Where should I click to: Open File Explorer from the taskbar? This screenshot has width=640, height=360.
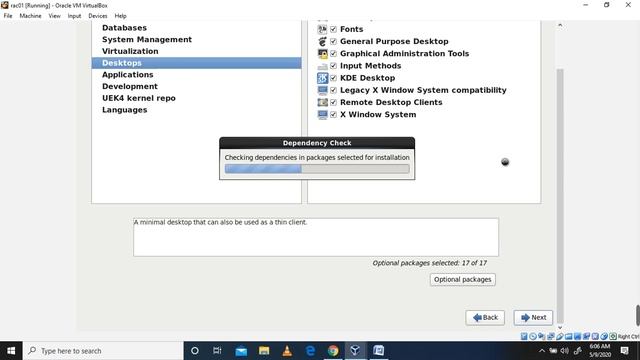264,351
